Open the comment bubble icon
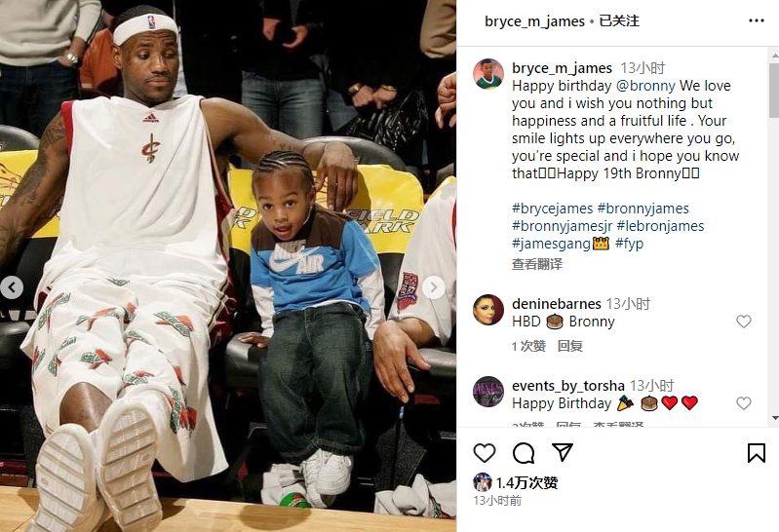Viewport: 779px width, 532px height. coord(524,453)
